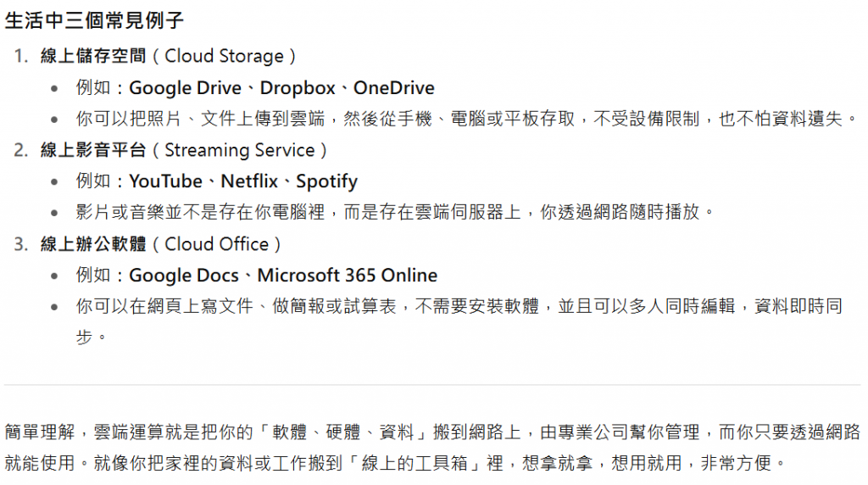Click the sentence about 多人同時編輯
Image resolution: width=868 pixels, height=485 pixels.
pos(459,321)
